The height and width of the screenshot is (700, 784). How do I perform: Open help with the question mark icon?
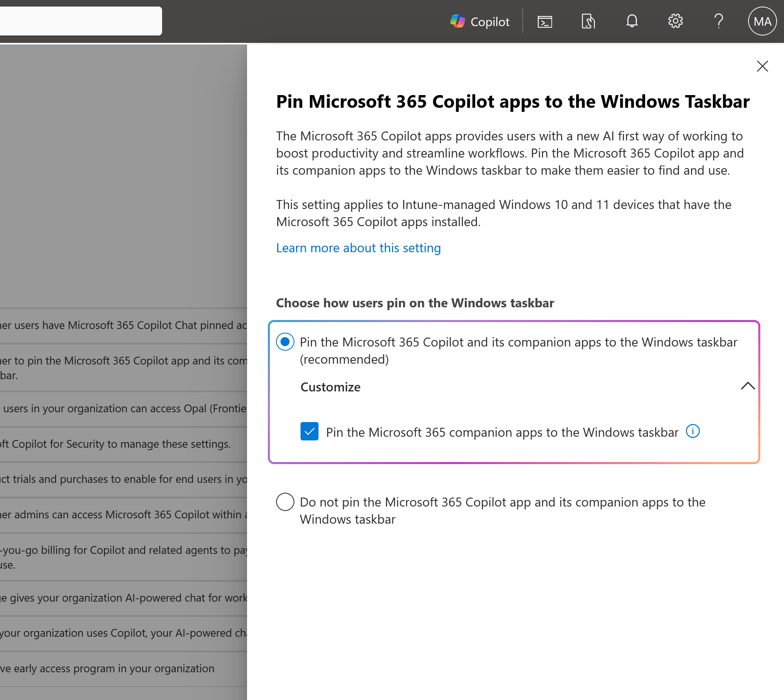[719, 21]
